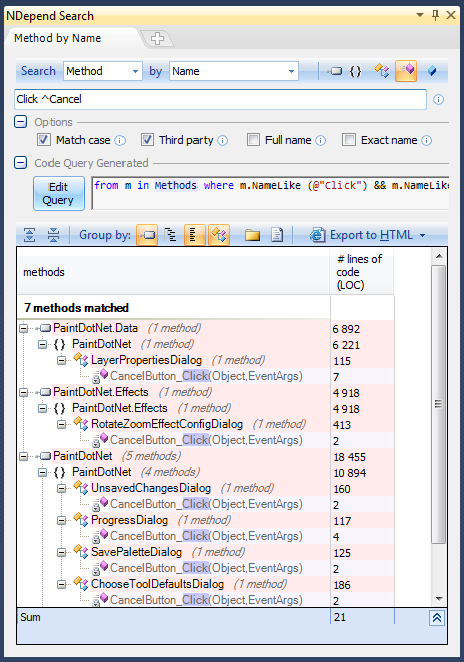Collapse the UnsavedChangesDialog node
Screen dimensions: 464x662
pyautogui.click(x=62, y=488)
